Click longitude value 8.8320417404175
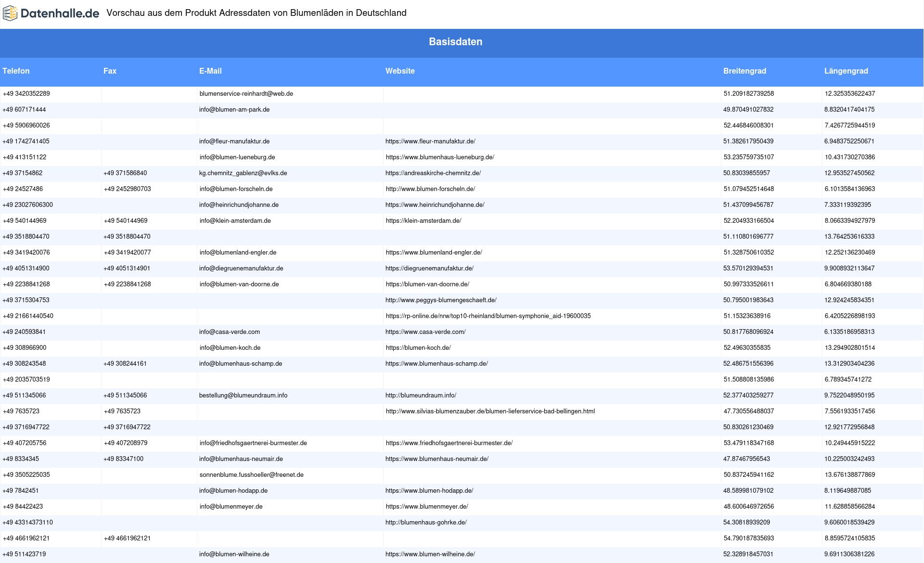The width and height of the screenshot is (924, 563). [849, 110]
